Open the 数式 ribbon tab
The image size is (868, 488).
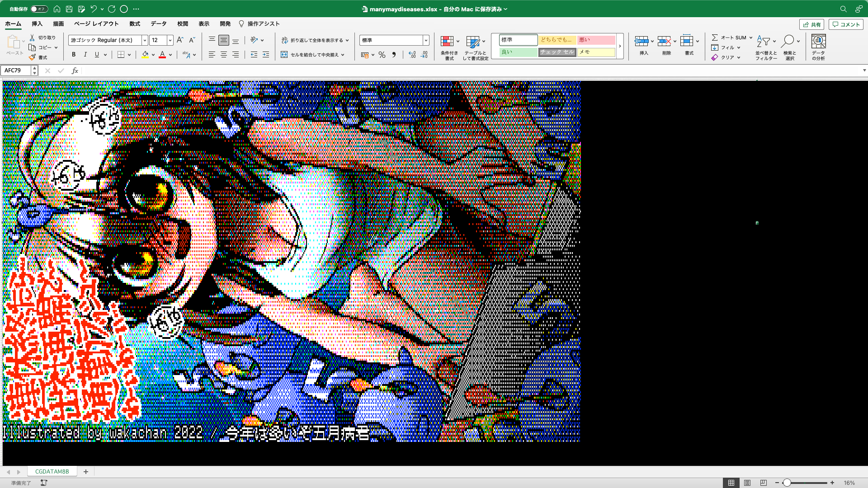[135, 24]
